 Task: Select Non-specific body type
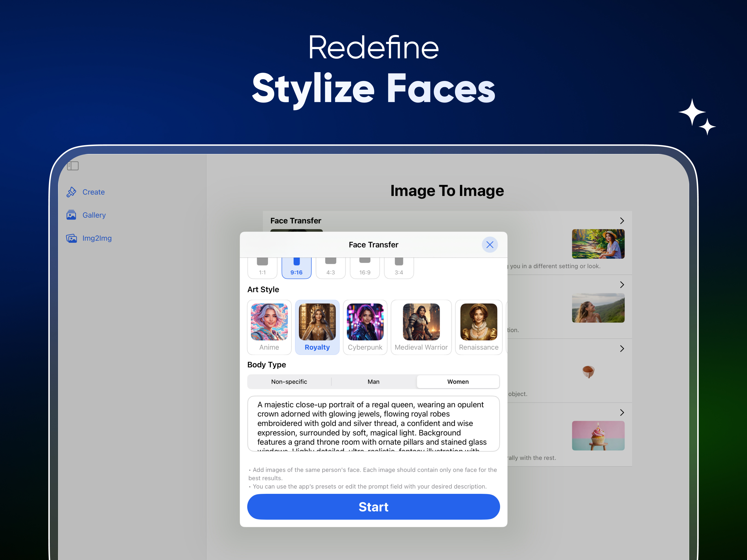click(x=289, y=382)
